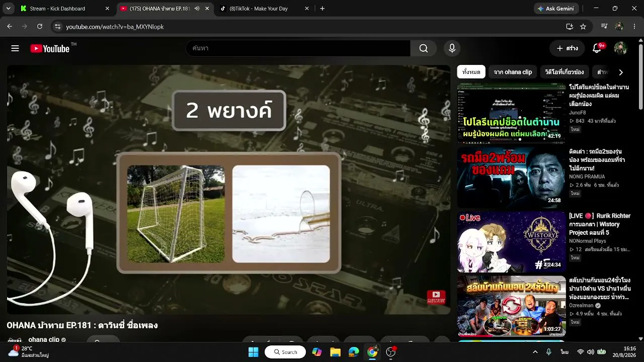Check battery status in the tray
Screen dimensions: 644x362
pyautogui.click(x=601, y=352)
